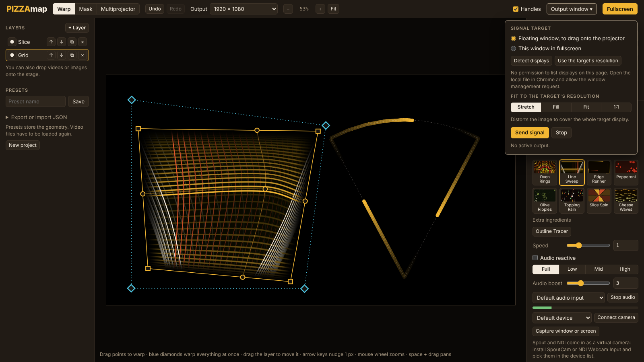This screenshot has width=644, height=362.
Task: Expand Export or import JSON section
Action: [36, 117]
